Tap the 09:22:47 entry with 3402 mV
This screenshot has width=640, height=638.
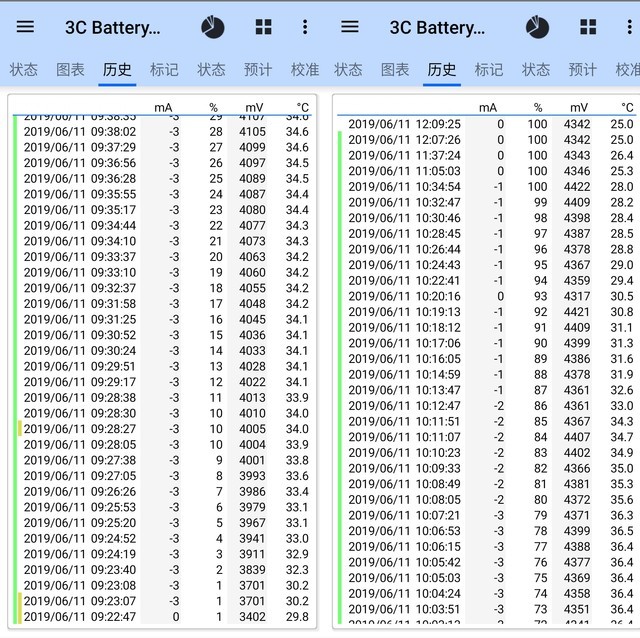pyautogui.click(x=165, y=617)
